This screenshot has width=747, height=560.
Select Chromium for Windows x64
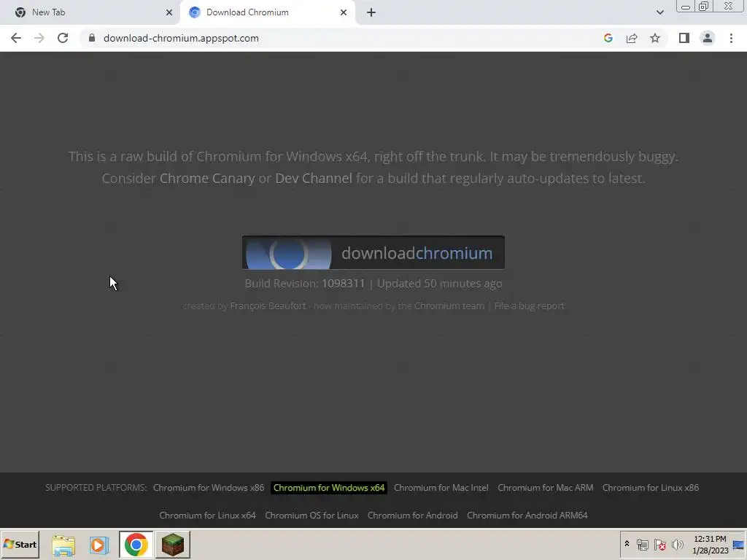tap(329, 488)
